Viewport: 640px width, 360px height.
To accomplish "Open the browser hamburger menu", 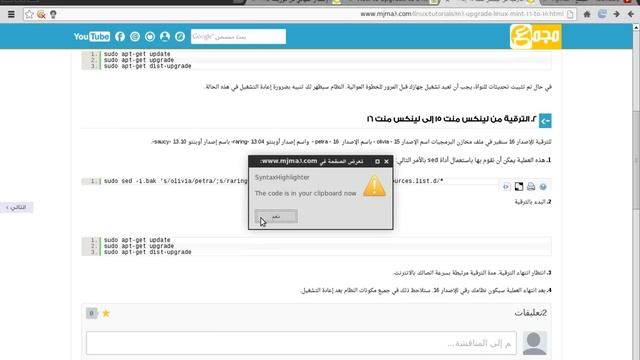I will point(11,14).
